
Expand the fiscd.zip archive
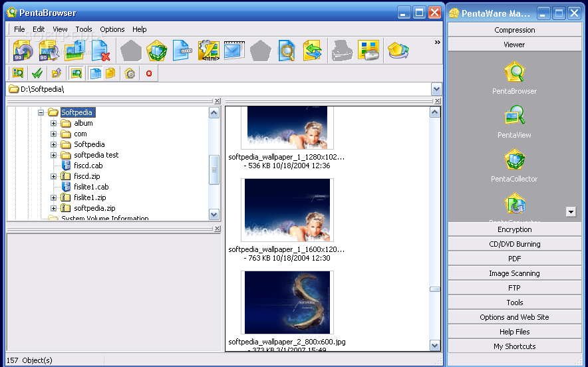53,176
